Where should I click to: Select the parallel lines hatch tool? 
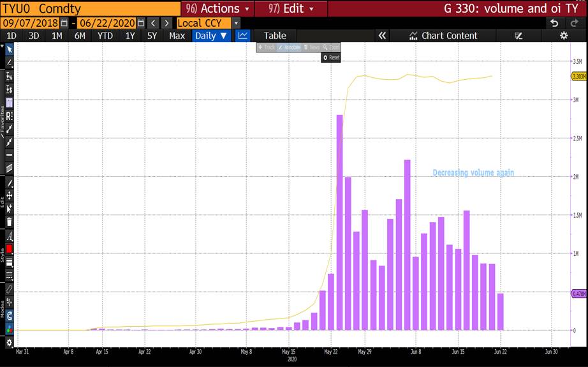point(10,168)
